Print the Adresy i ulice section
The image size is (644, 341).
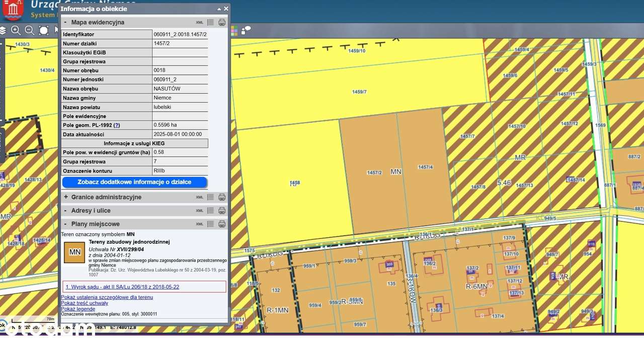222,211
